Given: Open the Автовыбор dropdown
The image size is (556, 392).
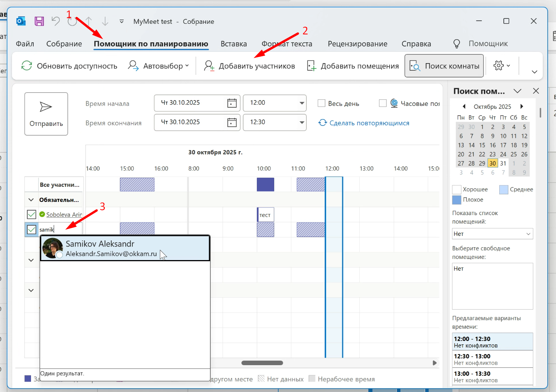Looking at the screenshot, I should [x=158, y=66].
